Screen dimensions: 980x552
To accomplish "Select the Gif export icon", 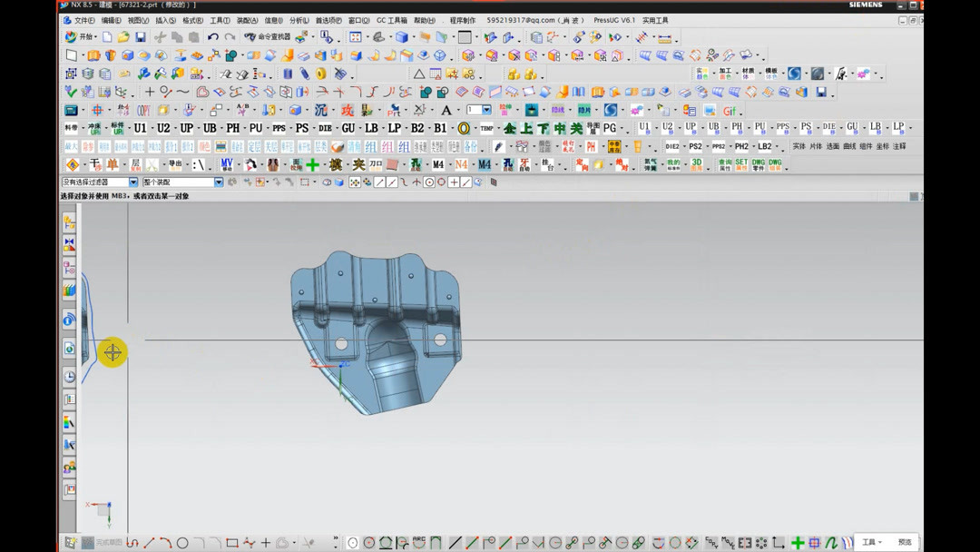I will pos(730,111).
